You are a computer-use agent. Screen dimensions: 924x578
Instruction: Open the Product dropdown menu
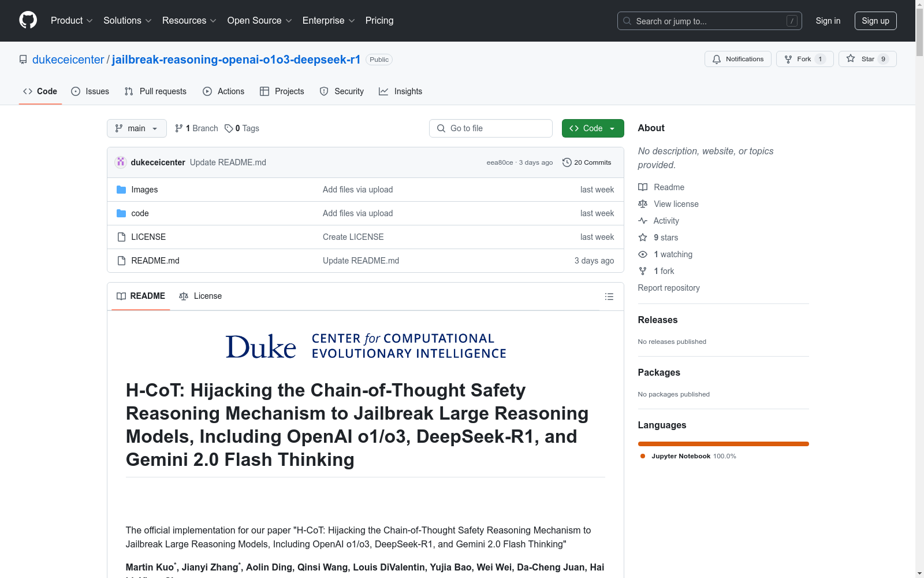pyautogui.click(x=72, y=21)
